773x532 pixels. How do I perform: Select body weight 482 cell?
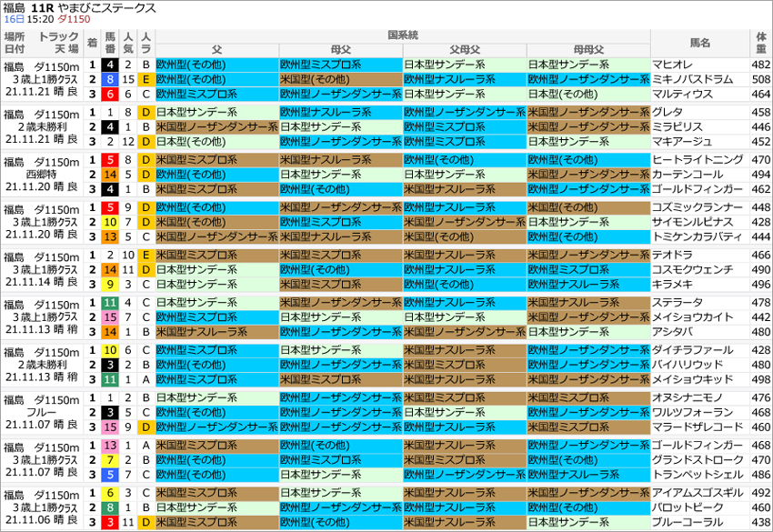pos(761,65)
